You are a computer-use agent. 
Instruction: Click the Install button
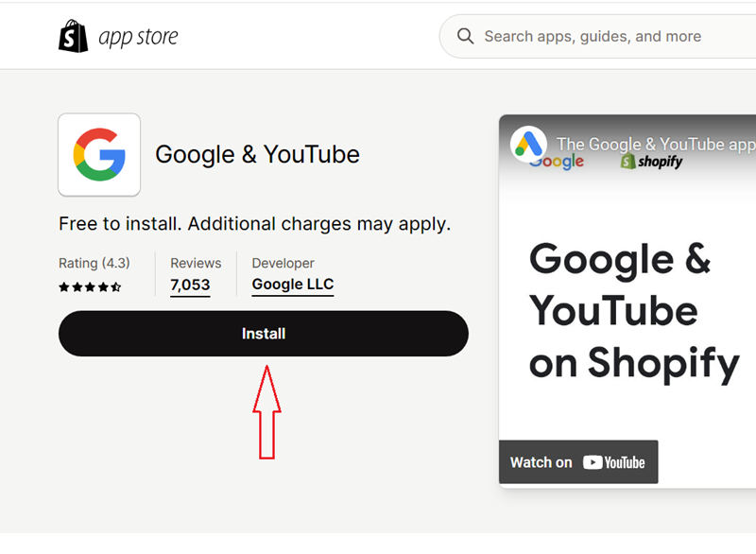coord(264,334)
